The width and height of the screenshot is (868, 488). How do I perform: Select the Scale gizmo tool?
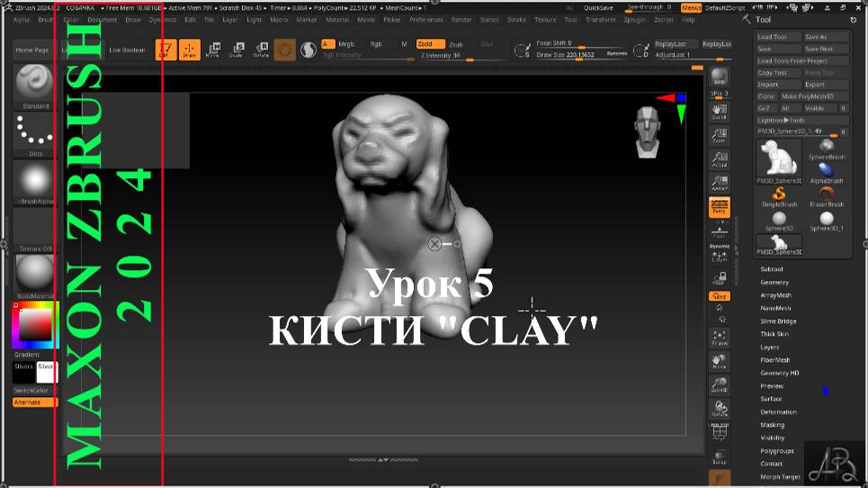click(x=237, y=50)
